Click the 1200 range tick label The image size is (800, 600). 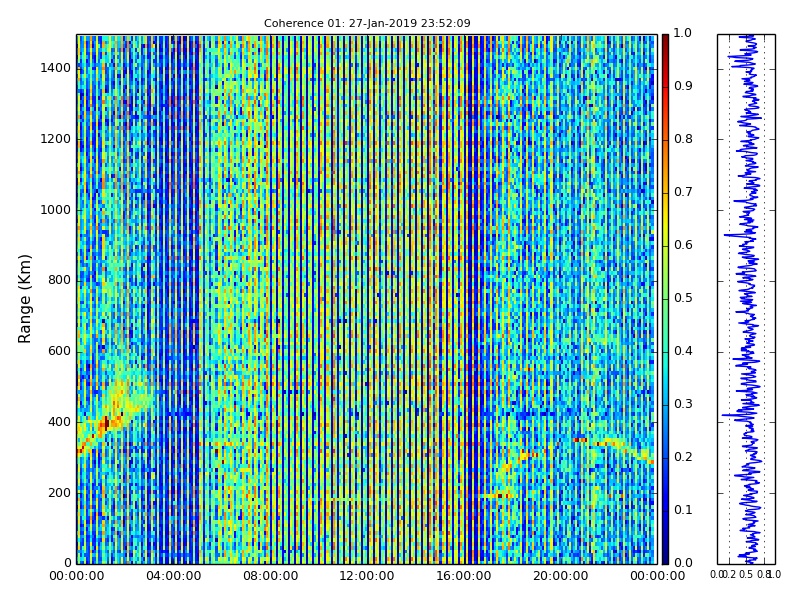coord(56,139)
